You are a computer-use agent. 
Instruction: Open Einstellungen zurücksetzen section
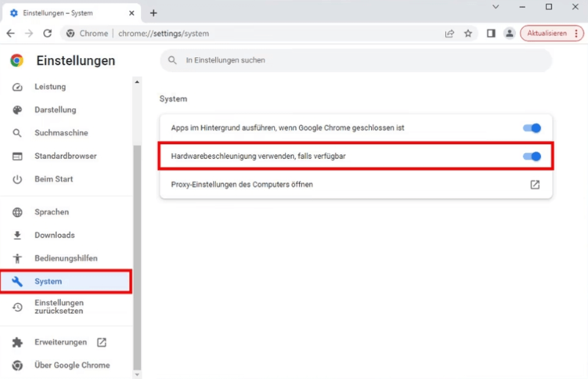point(60,307)
